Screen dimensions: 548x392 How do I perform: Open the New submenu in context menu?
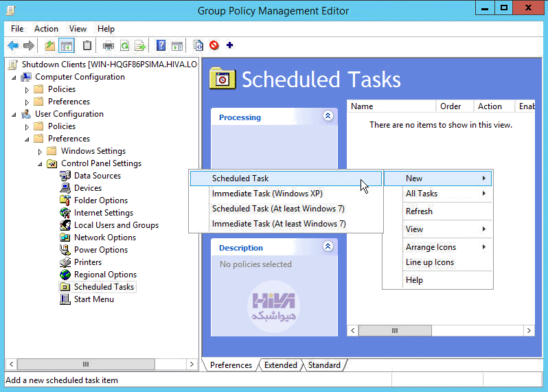(x=437, y=178)
